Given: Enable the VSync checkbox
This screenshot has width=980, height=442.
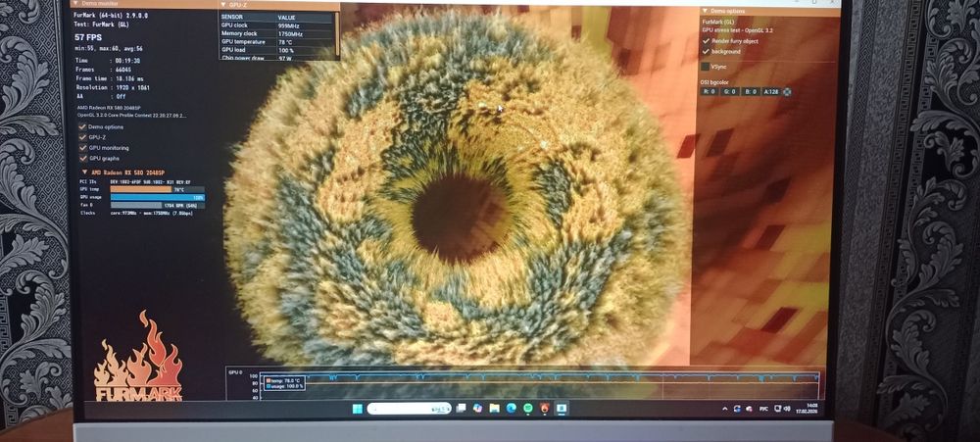Looking at the screenshot, I should (705, 67).
